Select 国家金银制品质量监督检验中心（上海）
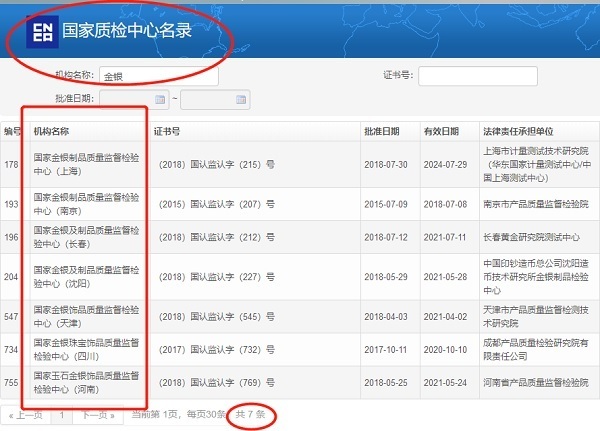600x431 pixels. point(86,165)
